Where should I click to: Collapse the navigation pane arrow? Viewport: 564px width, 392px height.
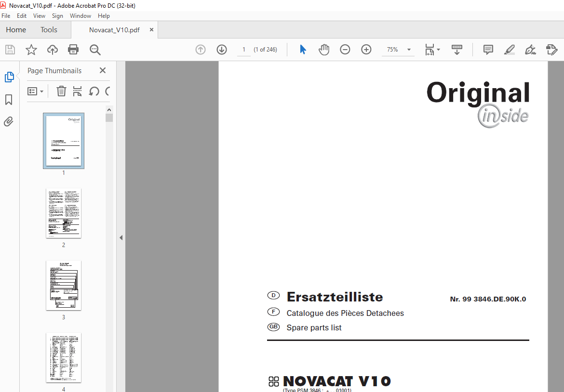click(121, 237)
